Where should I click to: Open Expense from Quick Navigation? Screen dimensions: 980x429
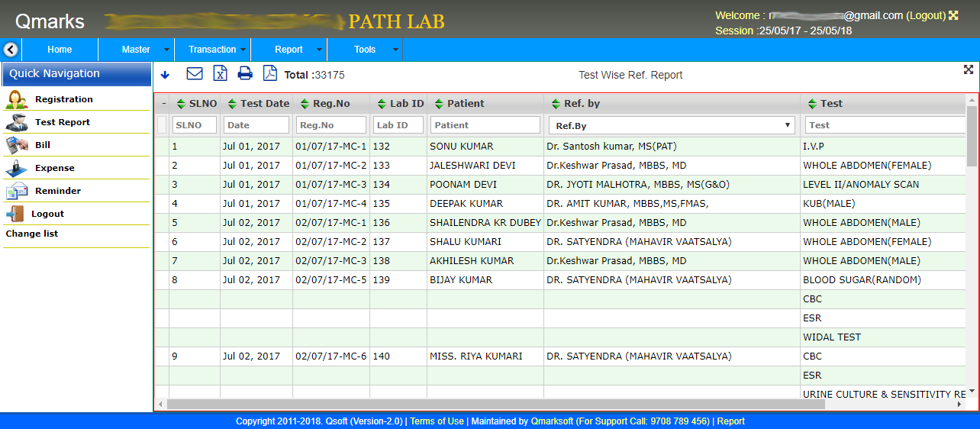point(55,168)
